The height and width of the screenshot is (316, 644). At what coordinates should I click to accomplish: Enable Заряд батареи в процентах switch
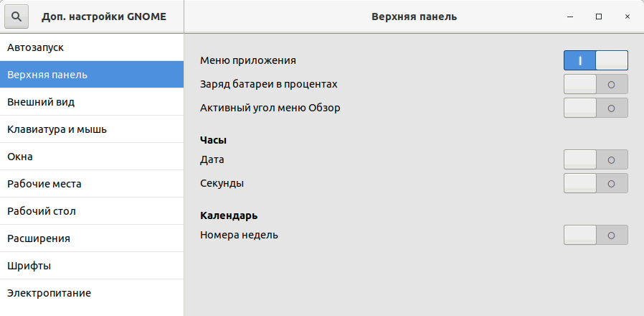point(595,84)
